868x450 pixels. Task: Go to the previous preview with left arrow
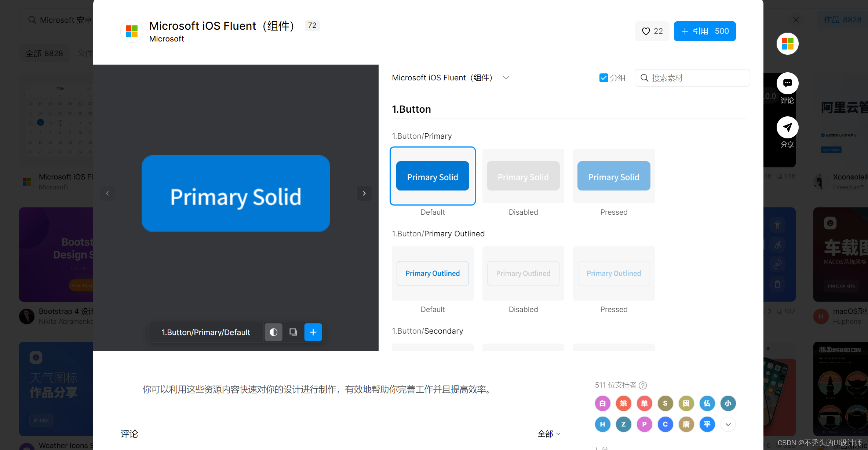(107, 193)
